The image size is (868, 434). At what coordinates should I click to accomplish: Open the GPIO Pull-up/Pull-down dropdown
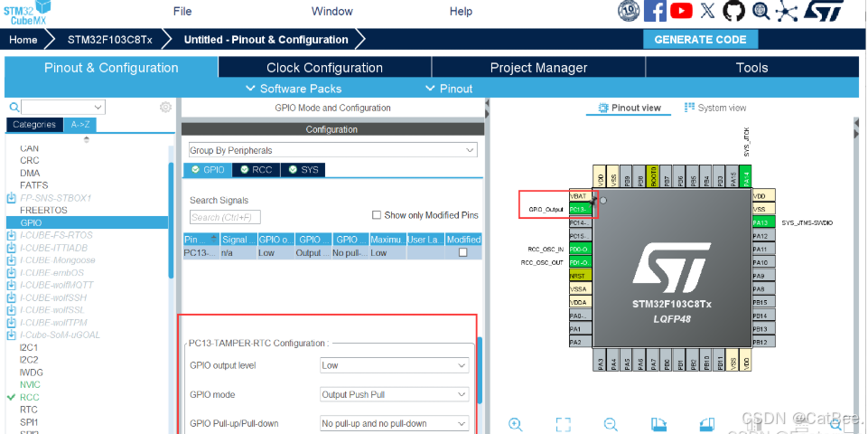tap(394, 423)
